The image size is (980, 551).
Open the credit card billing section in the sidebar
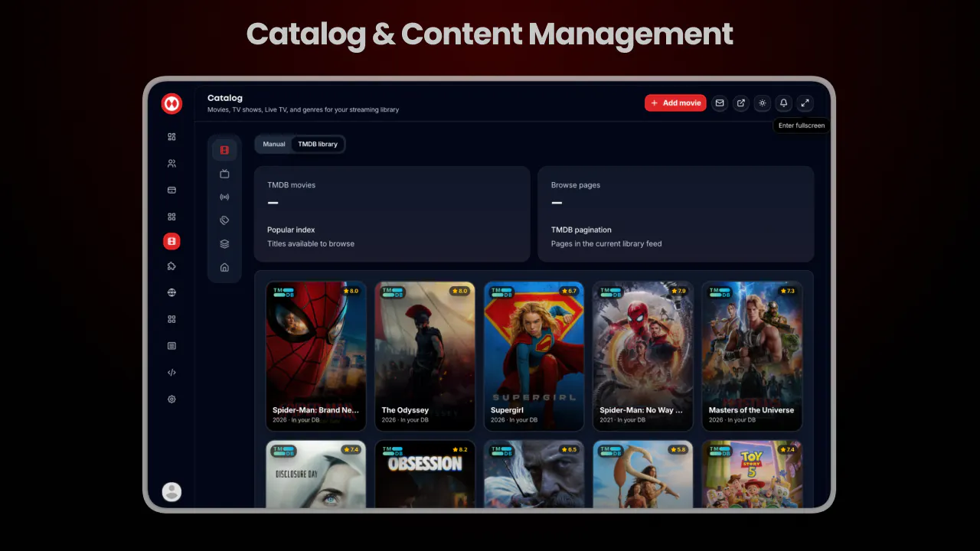171,190
